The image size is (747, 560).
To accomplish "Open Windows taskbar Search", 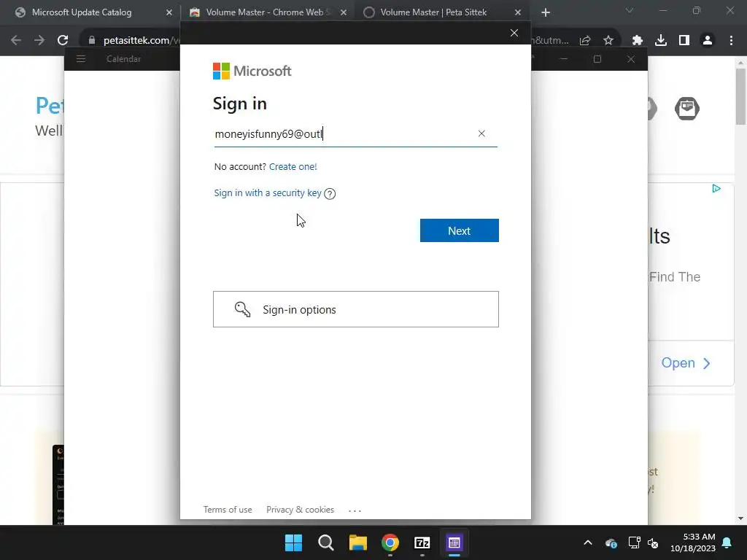I will [326, 542].
